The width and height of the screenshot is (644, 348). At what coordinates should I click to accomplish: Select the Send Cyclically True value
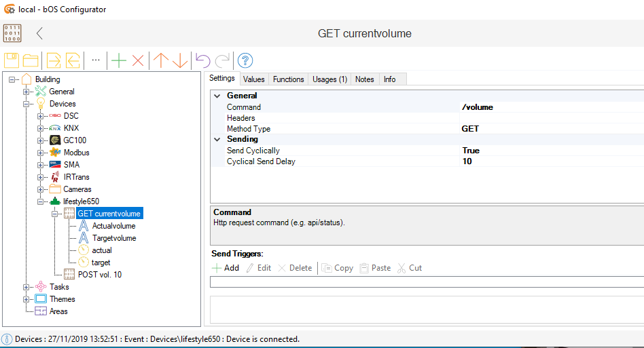coord(470,151)
